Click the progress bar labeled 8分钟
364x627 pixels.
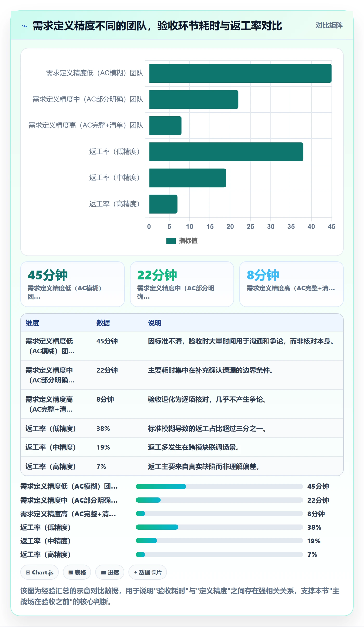click(x=219, y=514)
